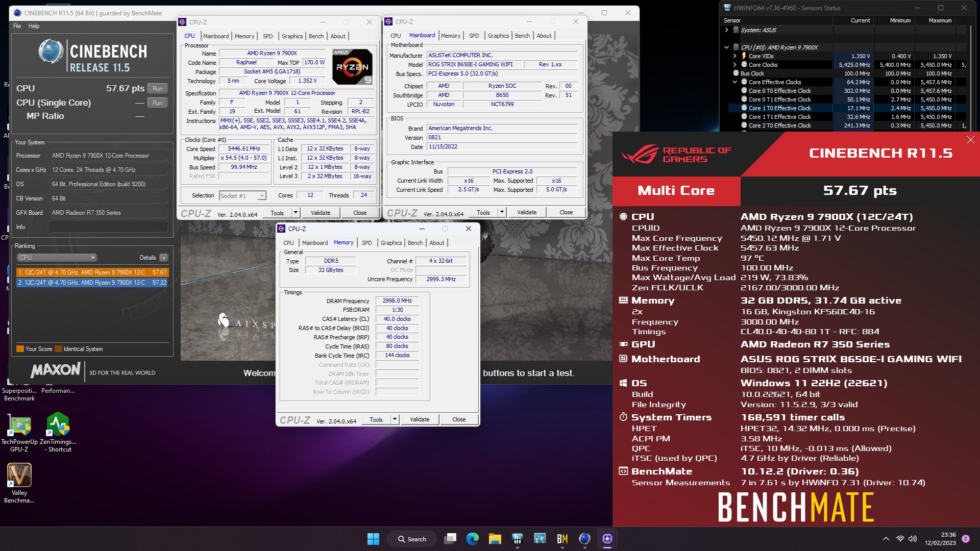
Task: Open the Socket #1 selection dropdown
Action: pyautogui.click(x=243, y=196)
